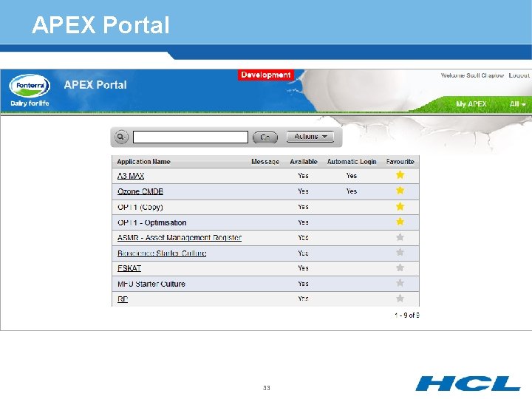Open the Bioscience Starter Culture link
The height and width of the screenshot is (399, 532).
point(162,253)
